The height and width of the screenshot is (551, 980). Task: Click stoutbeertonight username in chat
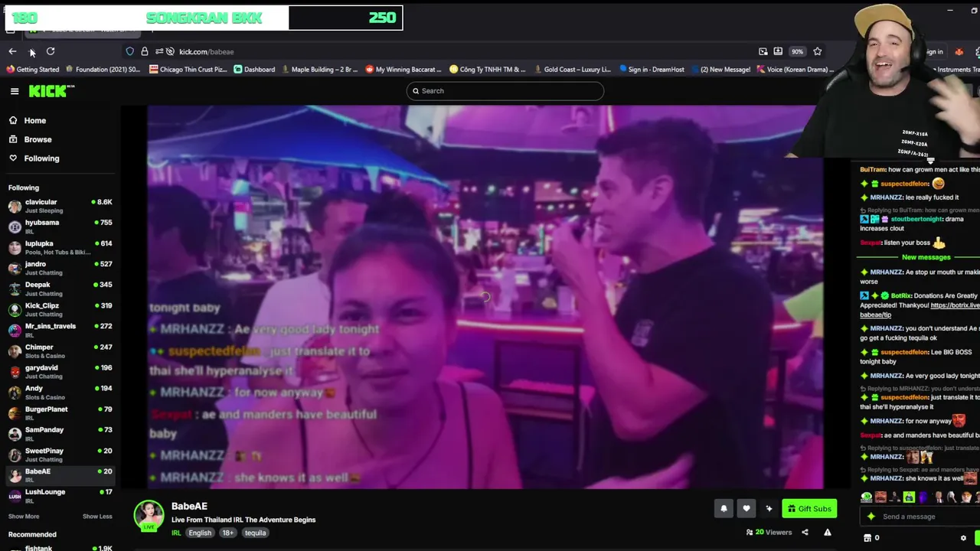(916, 220)
